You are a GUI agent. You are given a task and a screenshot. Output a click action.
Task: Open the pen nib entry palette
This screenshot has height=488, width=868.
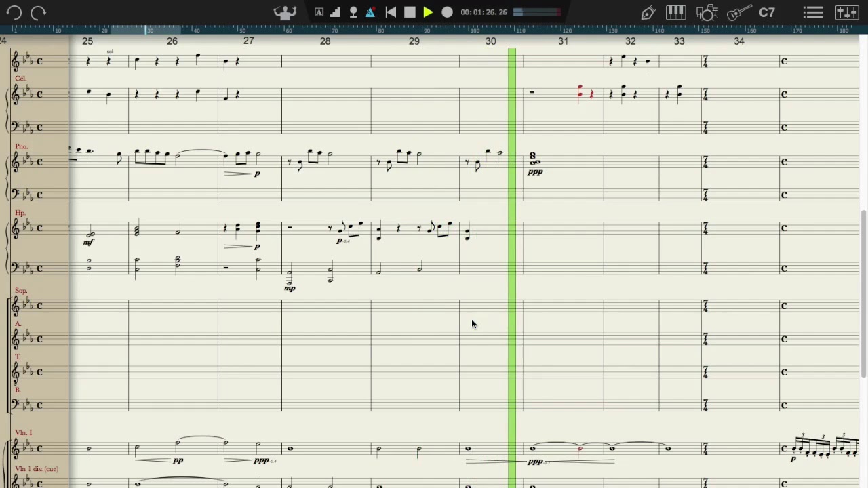click(648, 12)
